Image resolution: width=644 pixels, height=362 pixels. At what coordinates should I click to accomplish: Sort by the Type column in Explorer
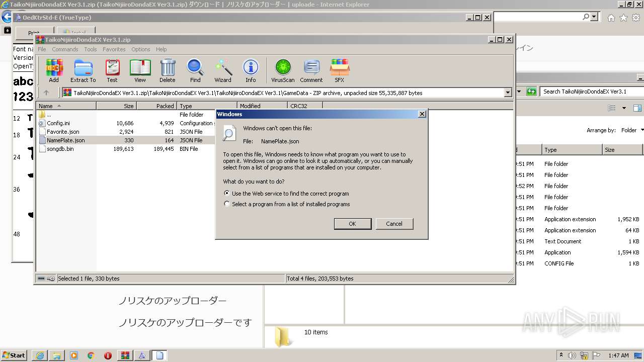(x=572, y=150)
